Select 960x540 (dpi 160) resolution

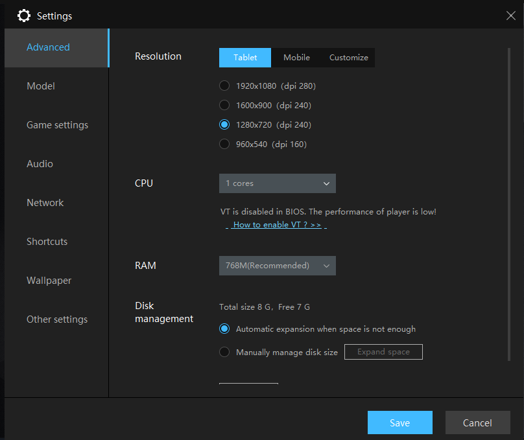coord(224,144)
